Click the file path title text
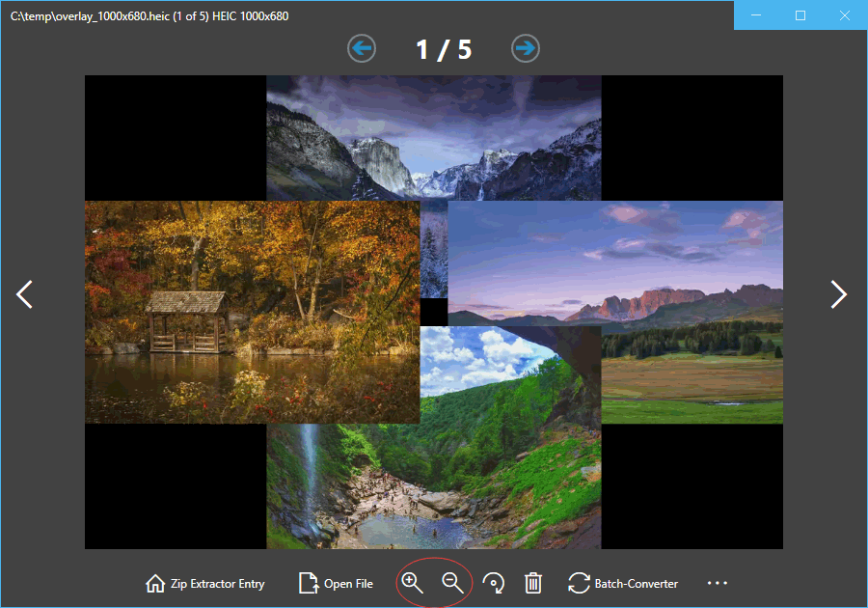Screen dimensions: 868x608 pyautogui.click(x=149, y=16)
